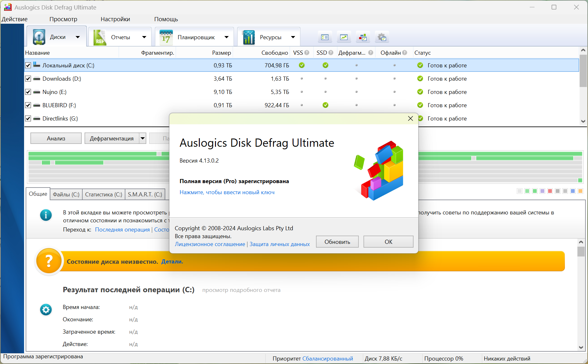Open the Дефрагментация button dropdown arrow
The width and height of the screenshot is (588, 364).
tap(143, 138)
